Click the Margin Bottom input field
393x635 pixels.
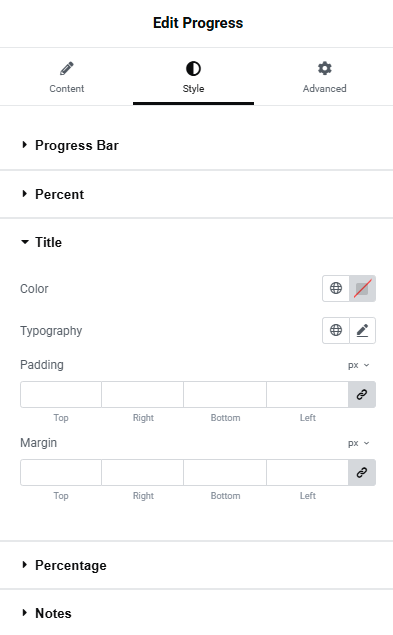tap(225, 472)
